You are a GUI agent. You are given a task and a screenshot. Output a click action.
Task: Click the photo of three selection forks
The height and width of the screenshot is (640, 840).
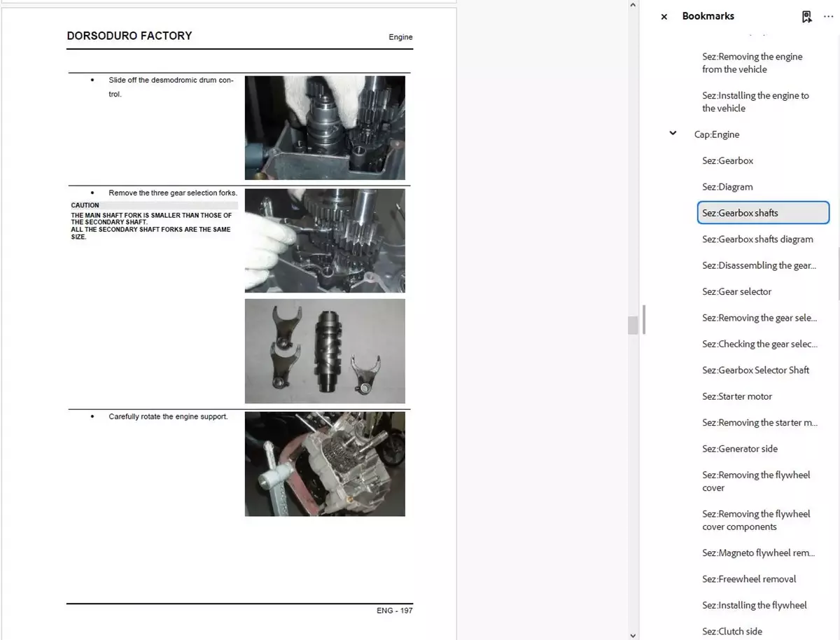[x=325, y=351]
